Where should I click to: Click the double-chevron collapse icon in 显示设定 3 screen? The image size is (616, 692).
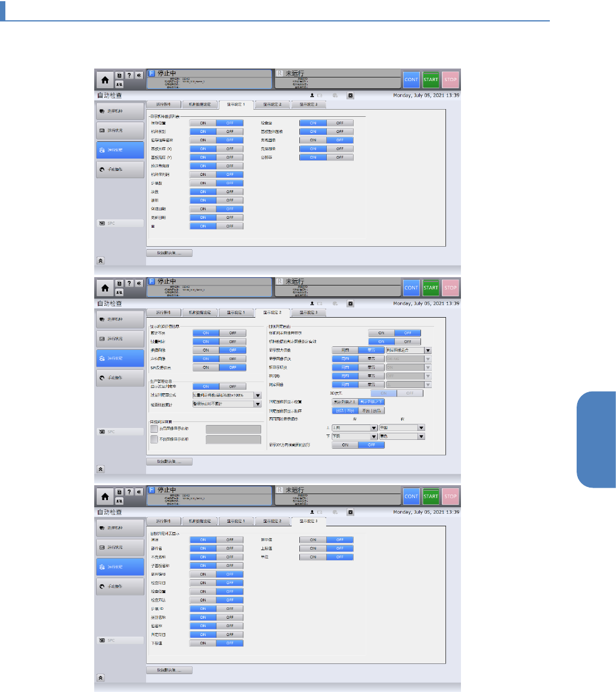pyautogui.click(x=101, y=678)
